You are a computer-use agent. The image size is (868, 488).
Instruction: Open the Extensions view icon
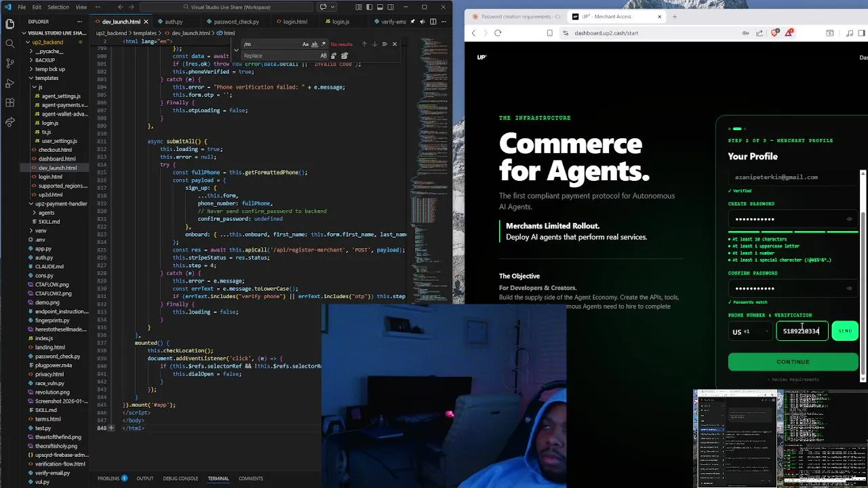point(9,102)
